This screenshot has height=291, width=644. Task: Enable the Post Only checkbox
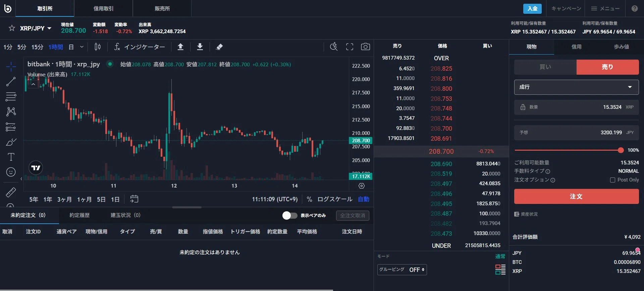coord(612,180)
